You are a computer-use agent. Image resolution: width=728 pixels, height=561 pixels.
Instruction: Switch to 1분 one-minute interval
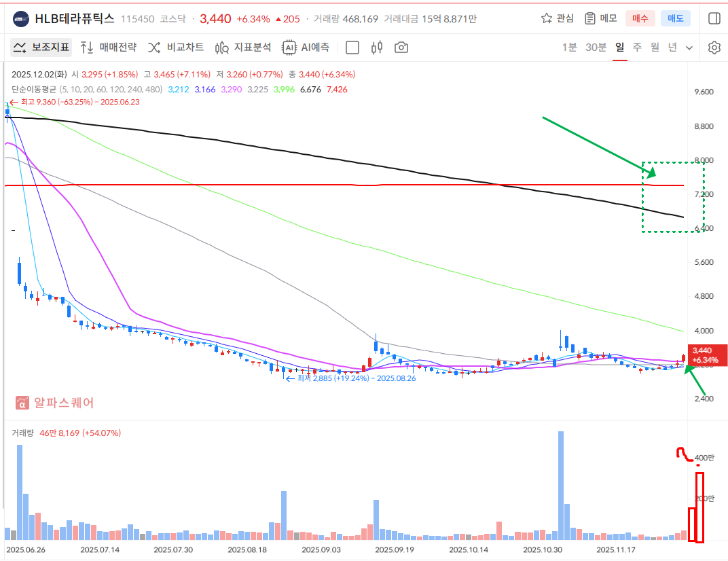click(569, 48)
